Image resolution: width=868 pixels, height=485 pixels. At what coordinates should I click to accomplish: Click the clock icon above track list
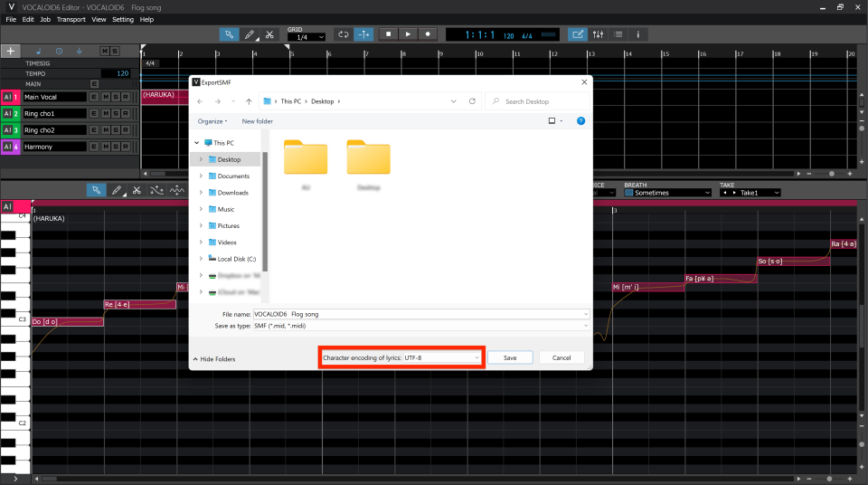pos(59,51)
